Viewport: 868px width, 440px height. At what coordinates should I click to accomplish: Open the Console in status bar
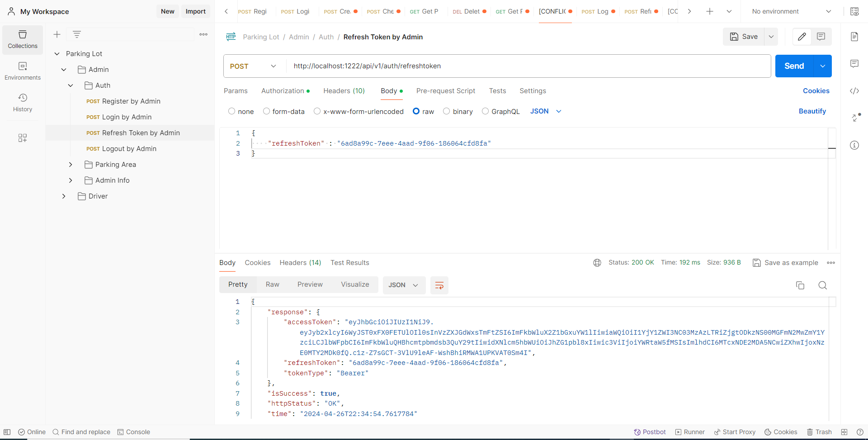coord(134,432)
